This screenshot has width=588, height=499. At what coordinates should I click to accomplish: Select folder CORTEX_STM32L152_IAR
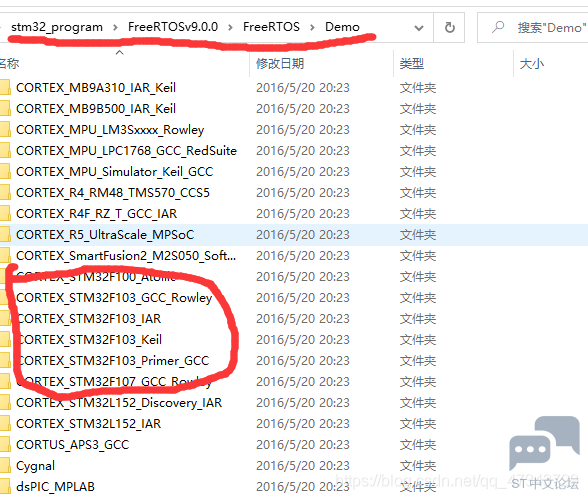point(88,424)
